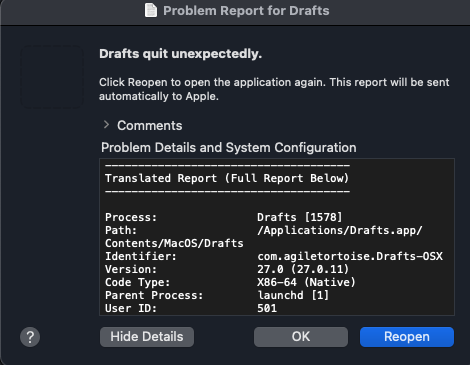Click Hide Details button
The height and width of the screenshot is (365, 470).
tap(147, 337)
